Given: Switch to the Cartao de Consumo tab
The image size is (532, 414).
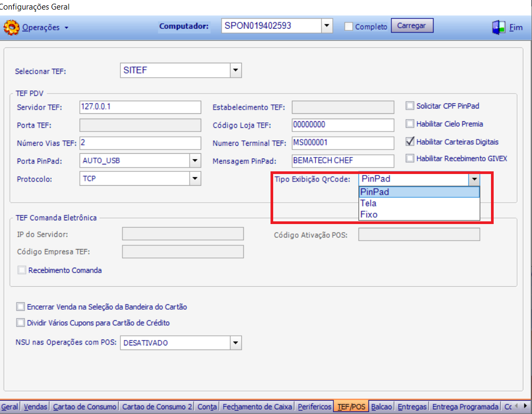Looking at the screenshot, I should [85, 407].
